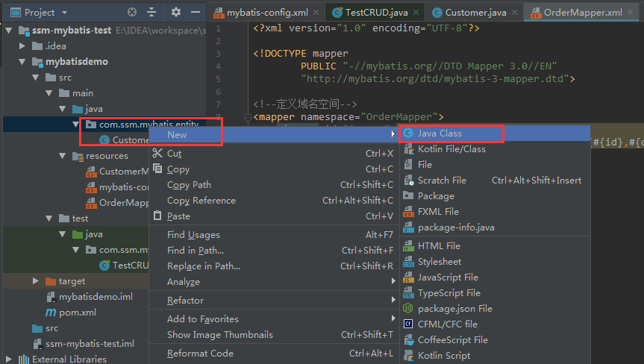This screenshot has width=644, height=364.
Task: Click the HTML File icon
Action: coord(408,246)
